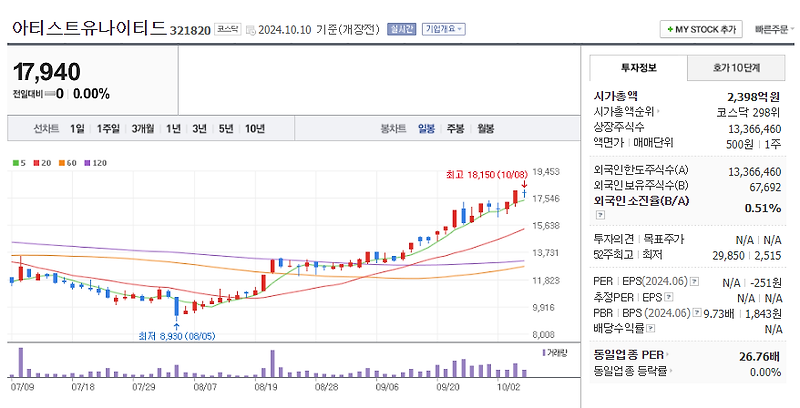Select 10년 line chart period
The height and width of the screenshot is (408, 800).
[x=255, y=129]
